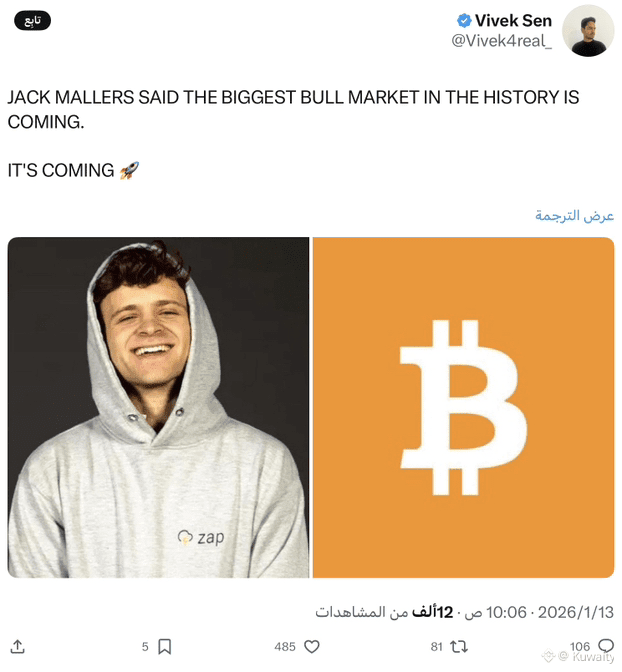This screenshot has width=622, height=672.
Task: Open the orange Bitcoin logo image
Action: click(463, 408)
